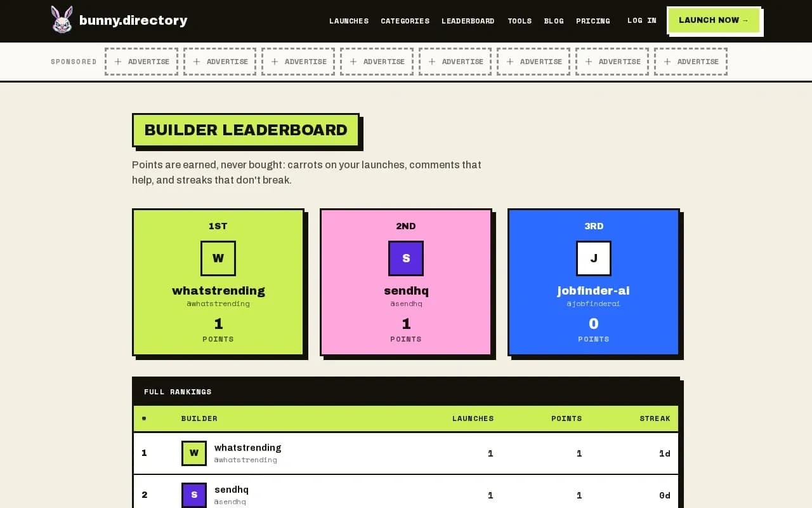Click the Log In link
The image size is (812, 508).
[642, 20]
